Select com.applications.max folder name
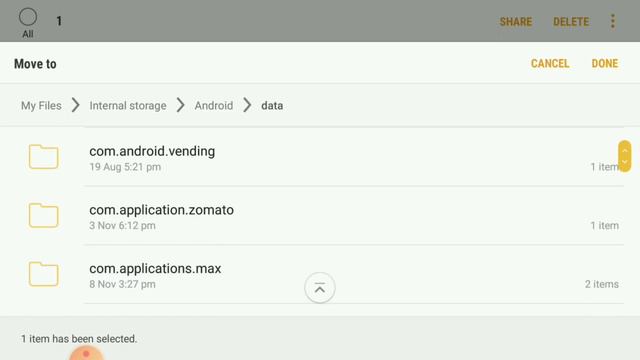This screenshot has width=640, height=360. tap(155, 269)
